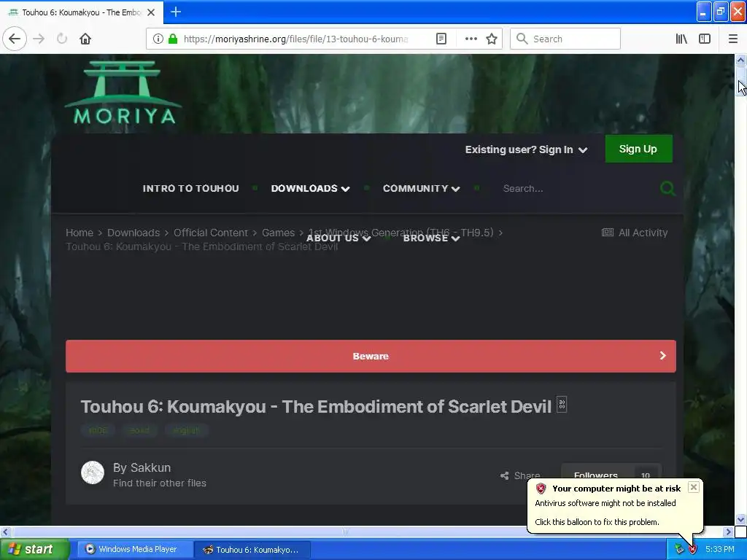Select the Touhou 6 Koumakyou browser tab
Screen dimensions: 747x560
click(x=82, y=12)
